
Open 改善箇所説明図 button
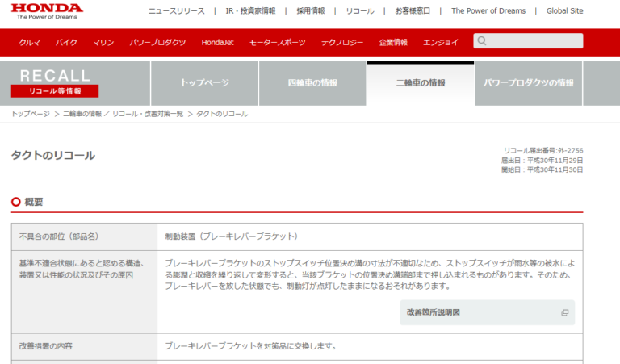coord(487,312)
